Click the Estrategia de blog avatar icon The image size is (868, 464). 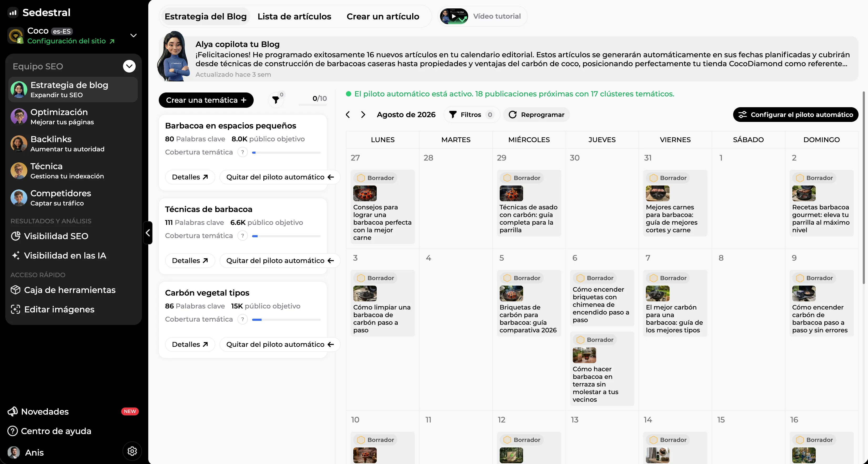19,90
